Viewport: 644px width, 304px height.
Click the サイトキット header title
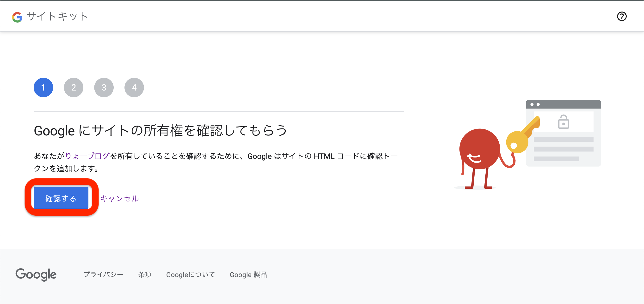(x=57, y=17)
